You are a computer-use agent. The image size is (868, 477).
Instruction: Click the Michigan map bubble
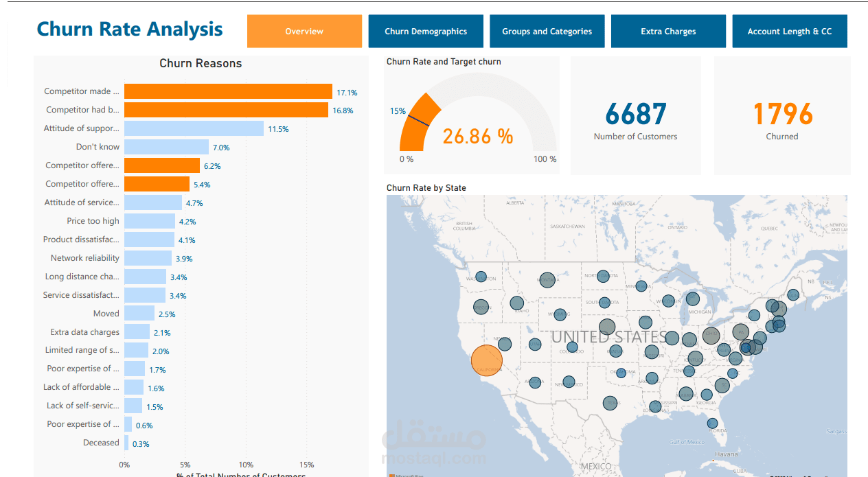click(693, 299)
